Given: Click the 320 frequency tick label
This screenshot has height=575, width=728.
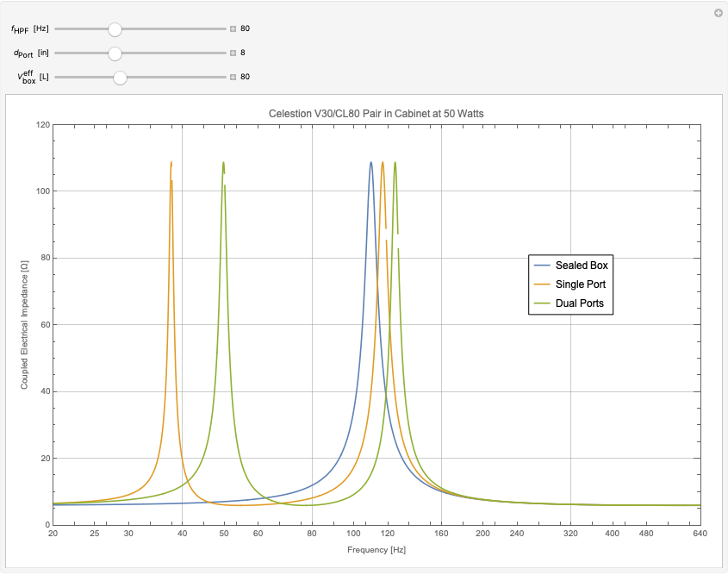Looking at the screenshot, I should tap(570, 534).
